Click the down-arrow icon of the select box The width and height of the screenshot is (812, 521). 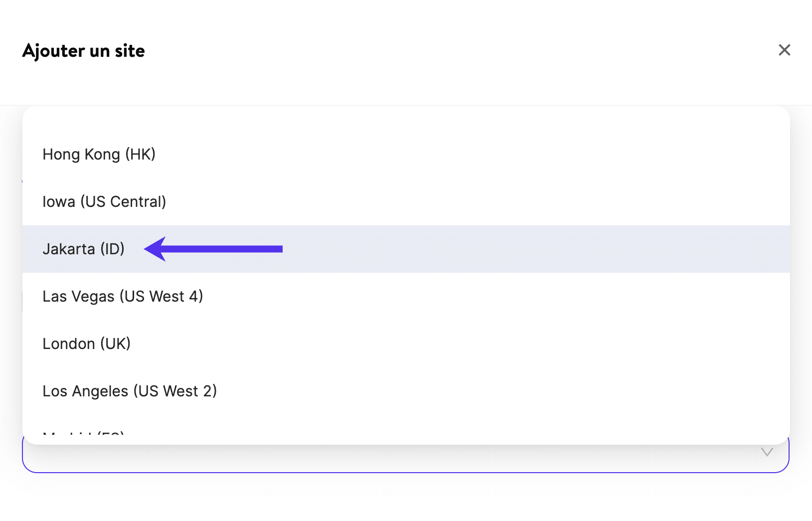tap(767, 452)
